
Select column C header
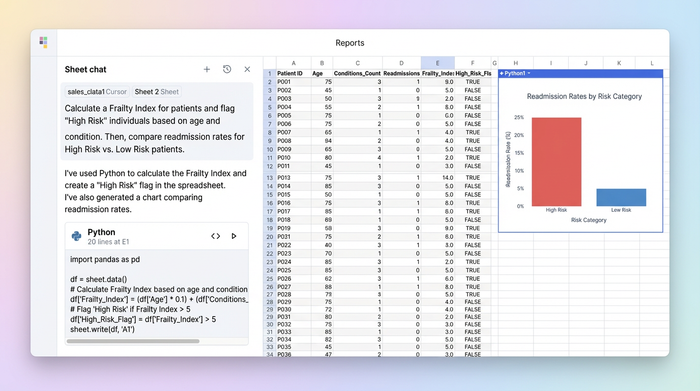[358, 63]
